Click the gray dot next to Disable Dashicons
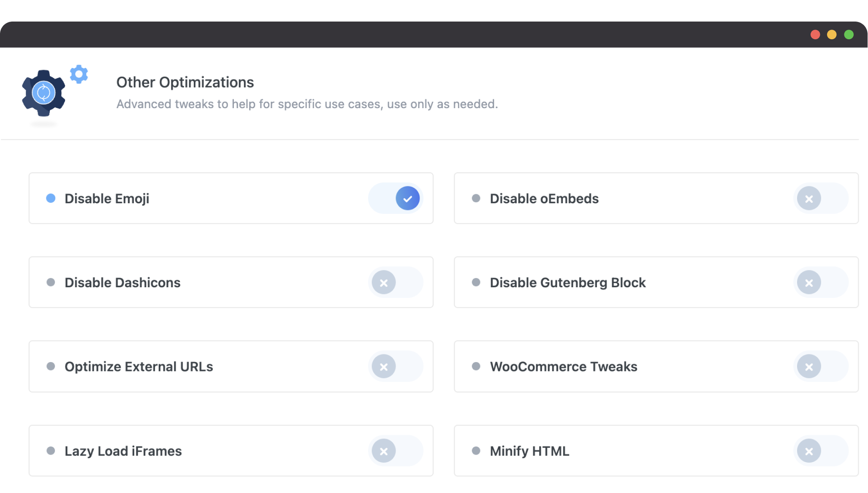Screen dimensions: 868x493 51,282
